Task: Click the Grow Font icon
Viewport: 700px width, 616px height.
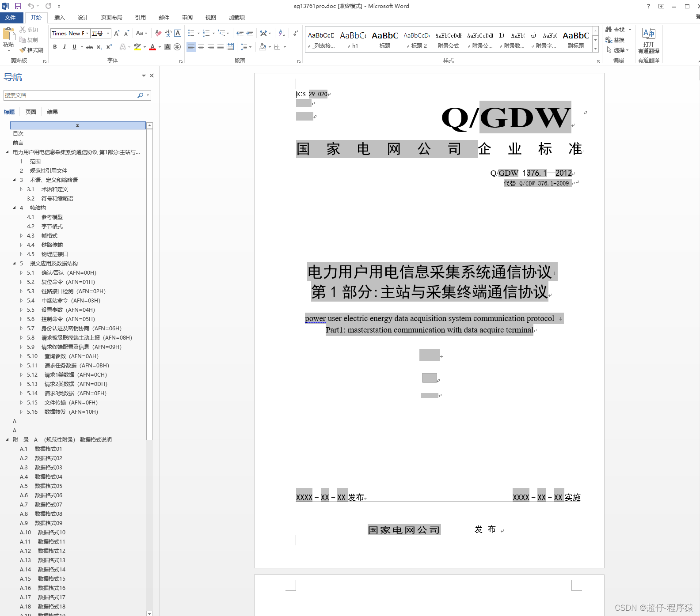Action: click(x=117, y=33)
